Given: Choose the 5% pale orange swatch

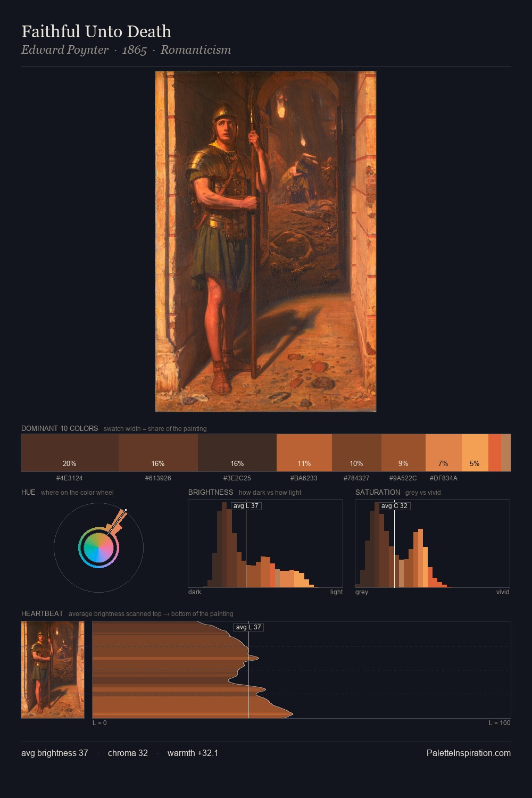Looking at the screenshot, I should 475,453.
